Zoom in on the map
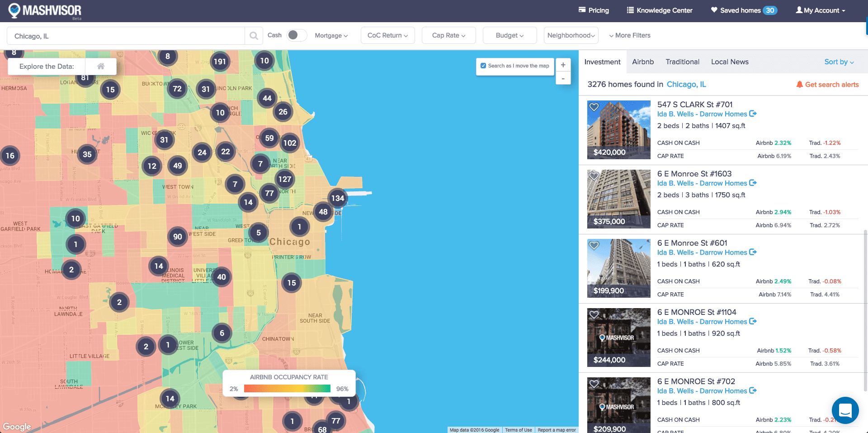Image resolution: width=868 pixels, height=433 pixels. tap(563, 65)
